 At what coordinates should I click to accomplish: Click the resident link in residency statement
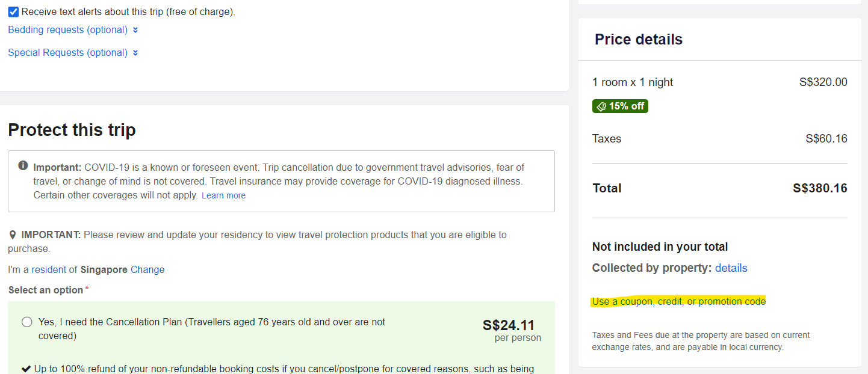pos(47,269)
